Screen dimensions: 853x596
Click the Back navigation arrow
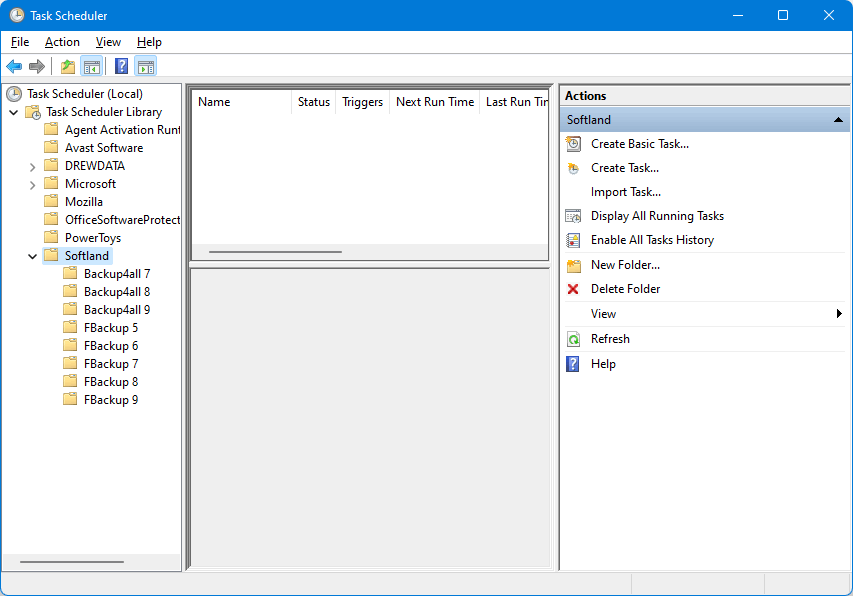(13, 66)
